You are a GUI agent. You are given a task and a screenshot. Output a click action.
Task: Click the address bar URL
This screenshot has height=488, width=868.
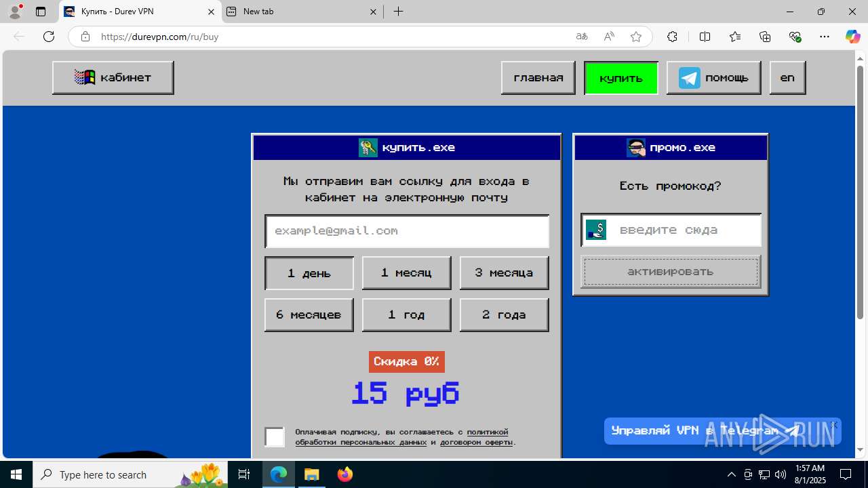coord(160,37)
